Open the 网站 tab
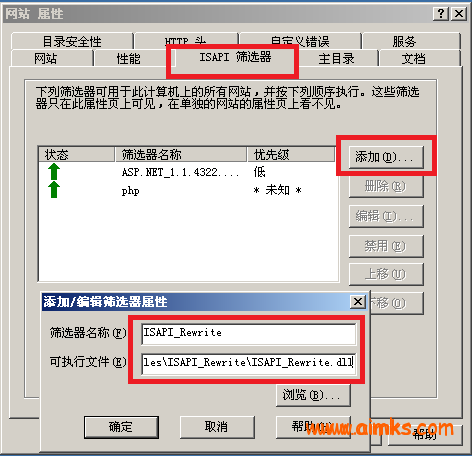 pyautogui.click(x=46, y=58)
